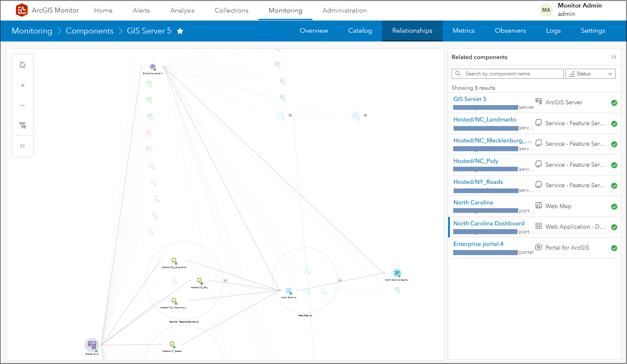627x364 pixels.
Task: Open the Administration menu
Action: point(345,10)
